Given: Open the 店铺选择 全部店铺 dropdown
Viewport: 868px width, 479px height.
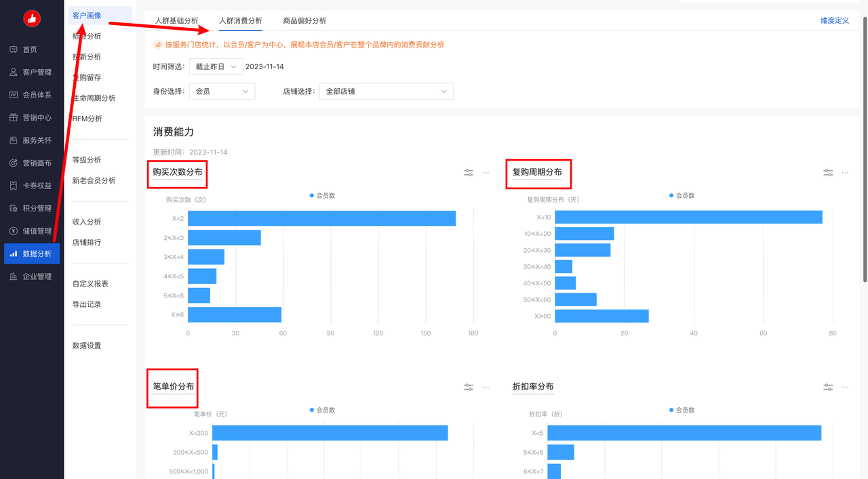Looking at the screenshot, I should point(386,91).
